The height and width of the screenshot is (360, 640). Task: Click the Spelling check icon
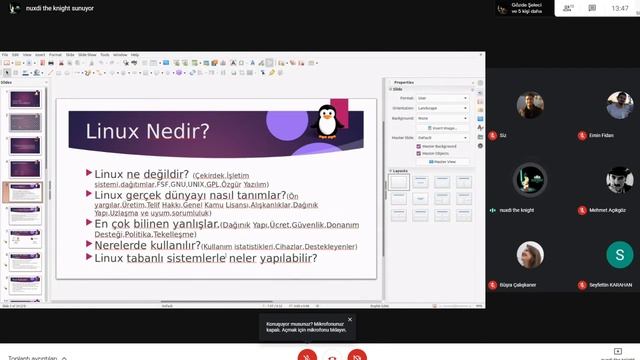pos(134,63)
